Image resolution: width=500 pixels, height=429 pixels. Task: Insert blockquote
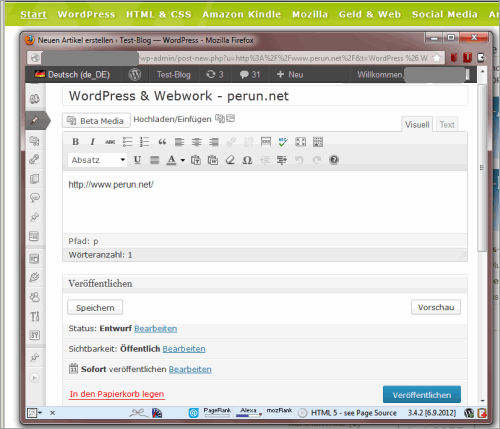[162, 142]
